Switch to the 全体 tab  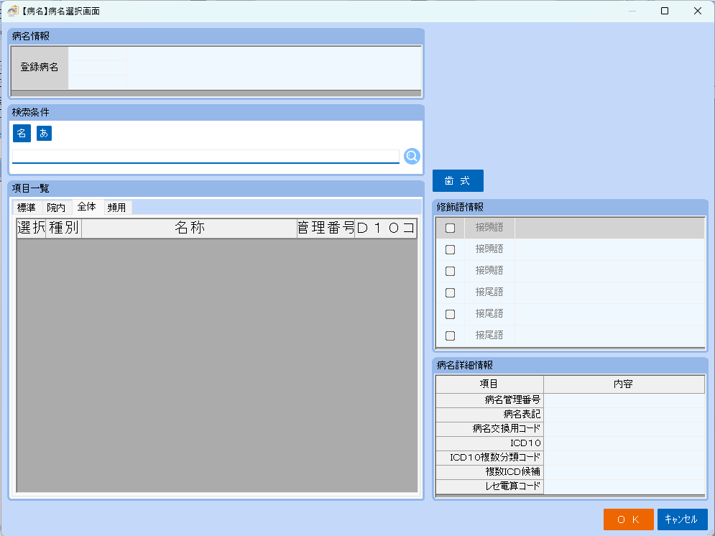(x=87, y=207)
